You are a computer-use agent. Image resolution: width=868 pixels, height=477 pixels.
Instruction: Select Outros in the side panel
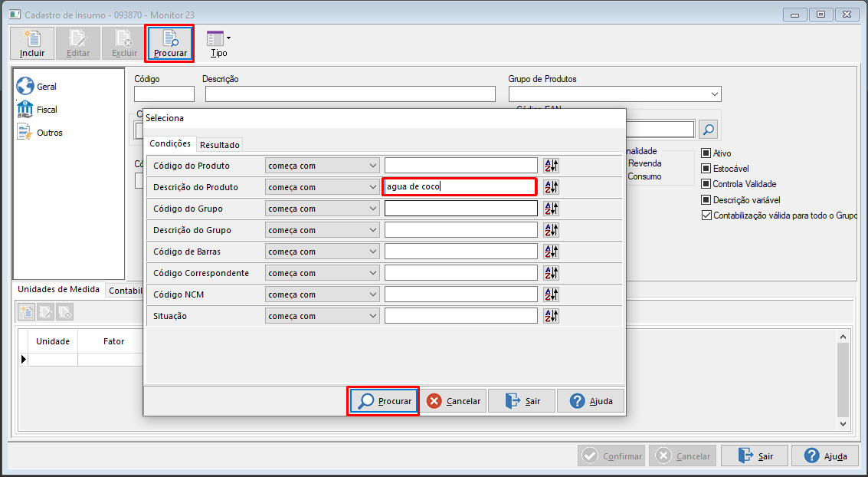[x=39, y=133]
